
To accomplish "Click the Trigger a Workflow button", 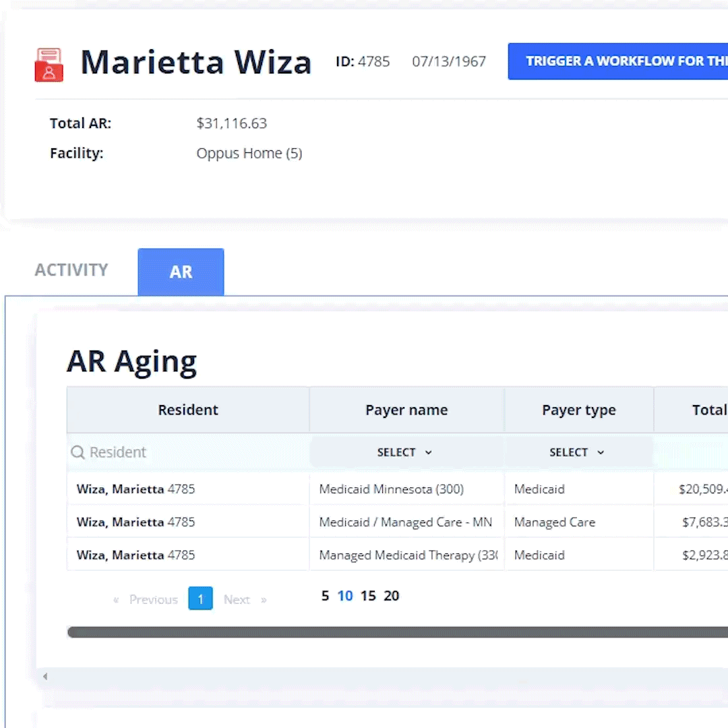I will point(618,61).
